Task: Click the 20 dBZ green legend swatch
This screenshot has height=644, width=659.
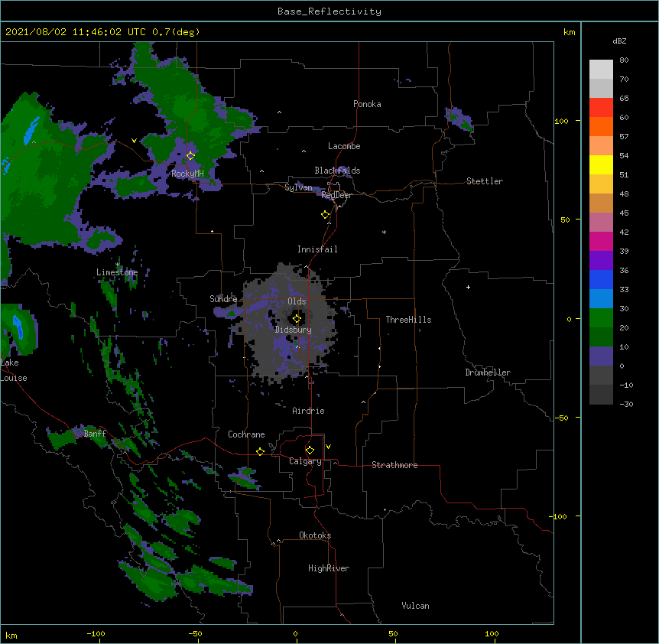Action: (x=601, y=337)
